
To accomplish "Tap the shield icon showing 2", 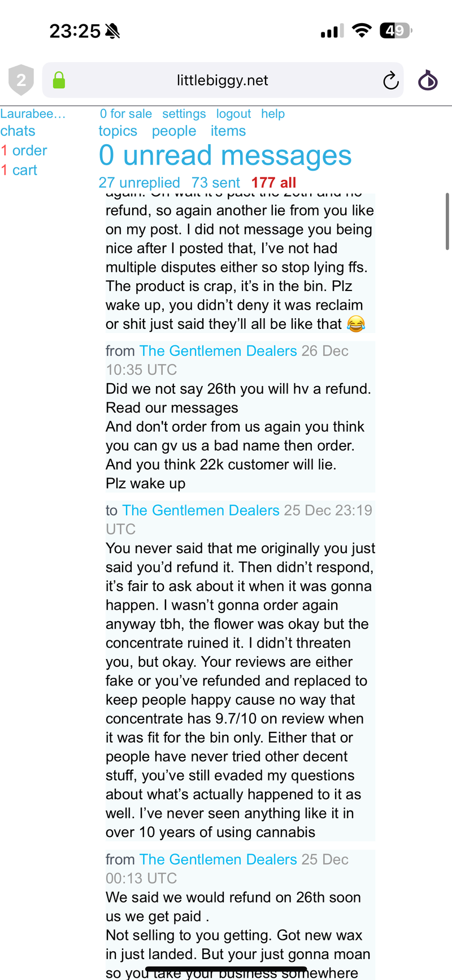I will [x=21, y=80].
